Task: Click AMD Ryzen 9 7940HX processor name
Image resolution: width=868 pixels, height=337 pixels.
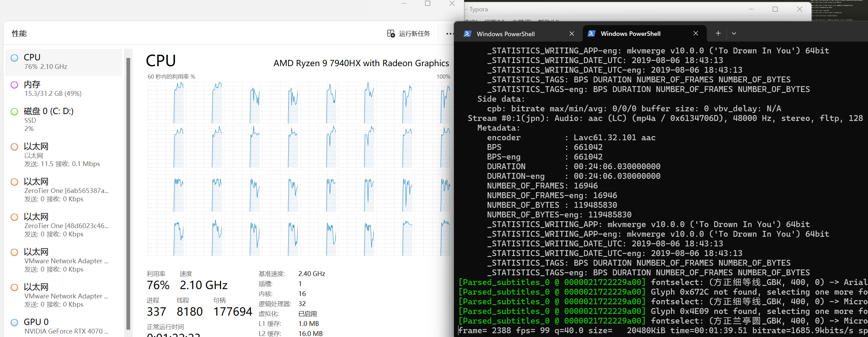Action: point(361,63)
